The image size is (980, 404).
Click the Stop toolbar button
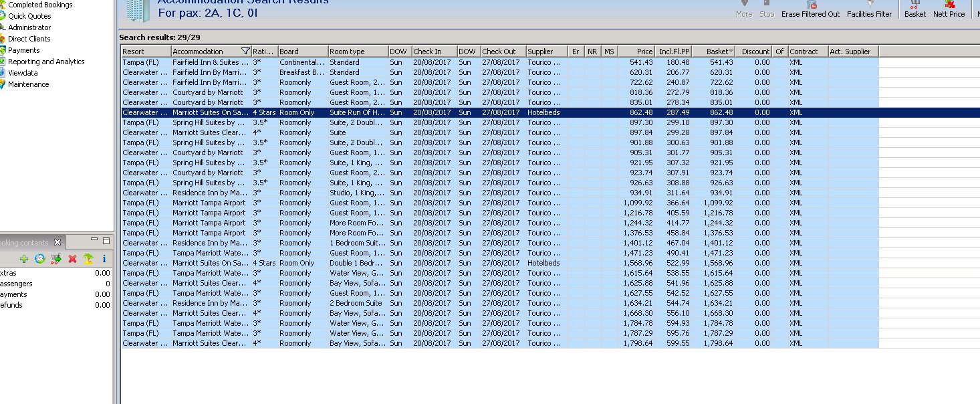coord(767,9)
